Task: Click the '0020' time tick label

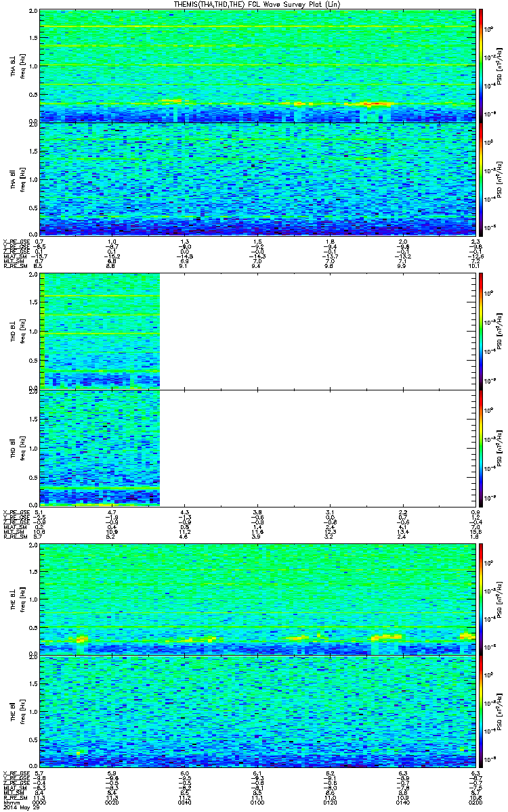Action: click(x=112, y=803)
